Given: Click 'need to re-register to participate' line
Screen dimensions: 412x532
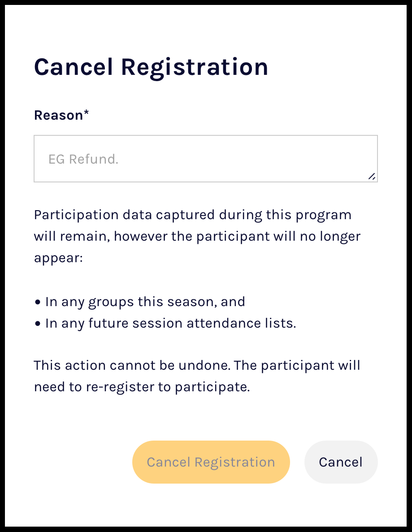Looking at the screenshot, I should (x=142, y=387).
